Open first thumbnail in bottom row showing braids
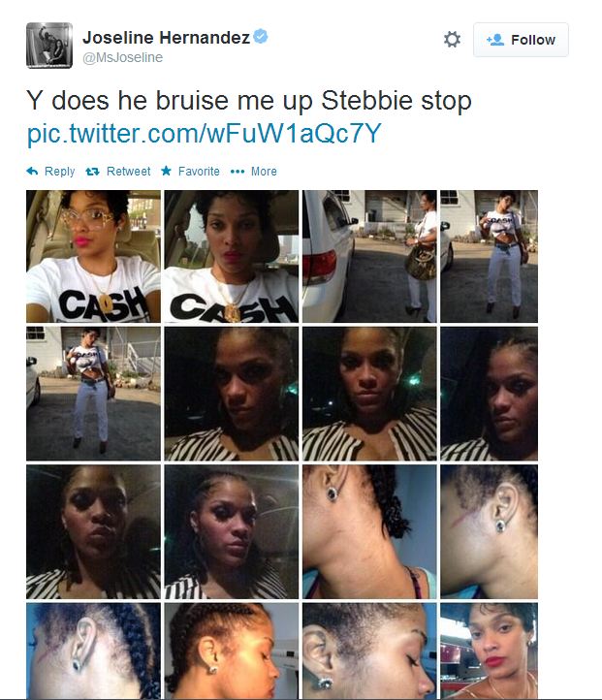The image size is (602, 700). 93,651
